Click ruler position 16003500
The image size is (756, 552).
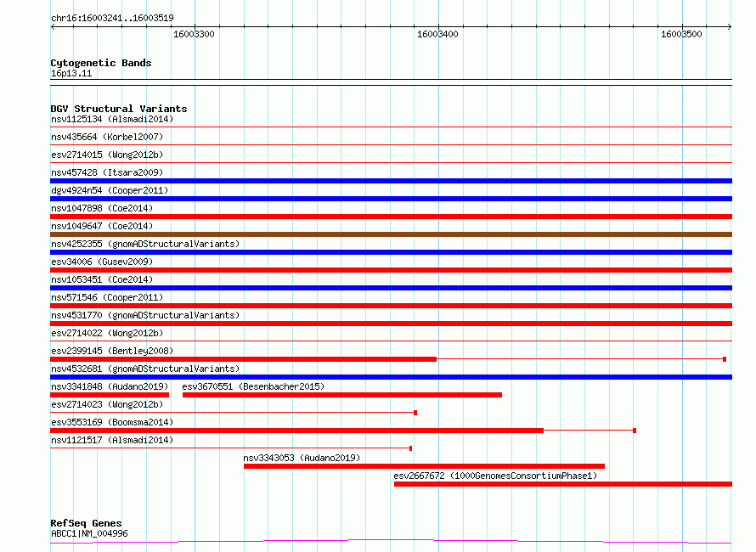[x=681, y=34]
